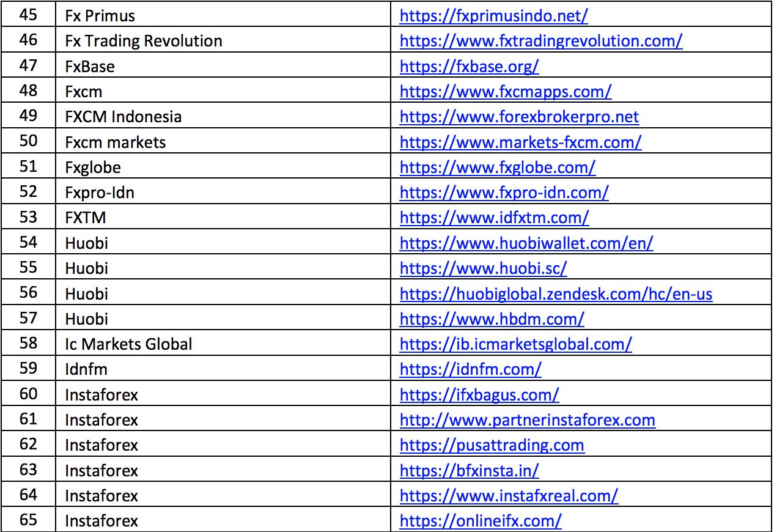Select row number 46
The image size is (774, 532).
pos(29,40)
